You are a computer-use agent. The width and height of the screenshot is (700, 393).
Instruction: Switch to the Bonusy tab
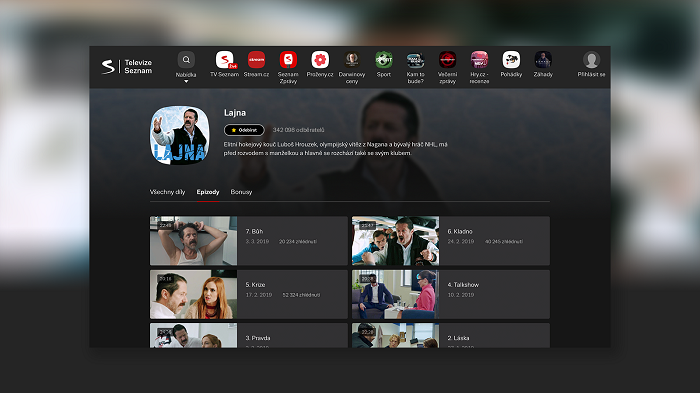(241, 192)
